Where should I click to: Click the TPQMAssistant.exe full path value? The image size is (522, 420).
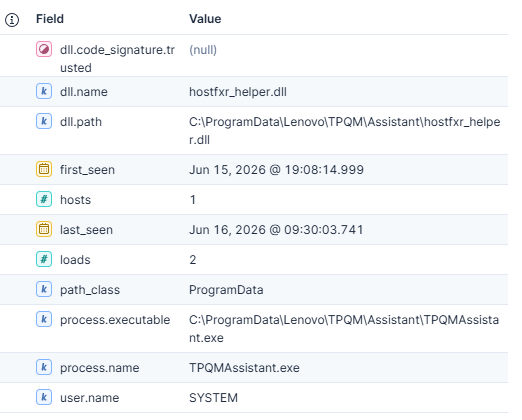coord(344,329)
